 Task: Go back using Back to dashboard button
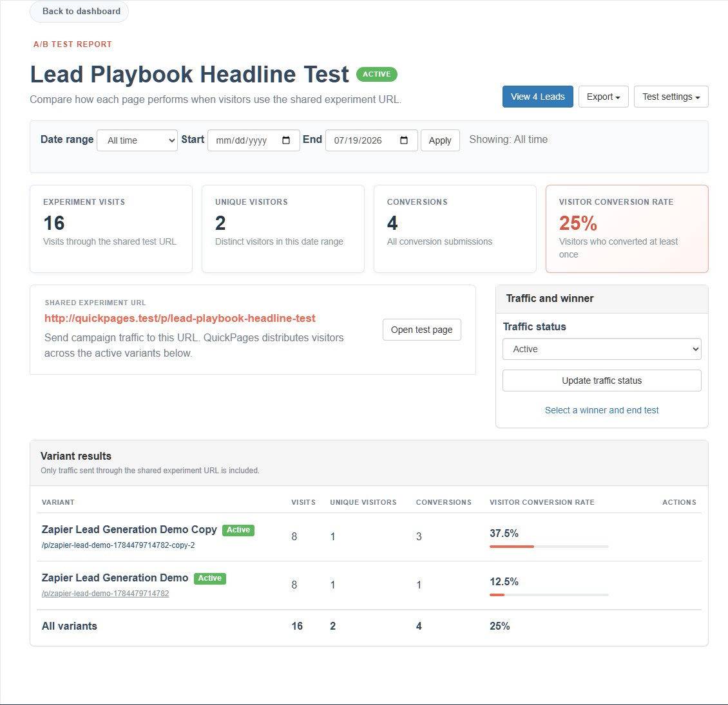(79, 11)
